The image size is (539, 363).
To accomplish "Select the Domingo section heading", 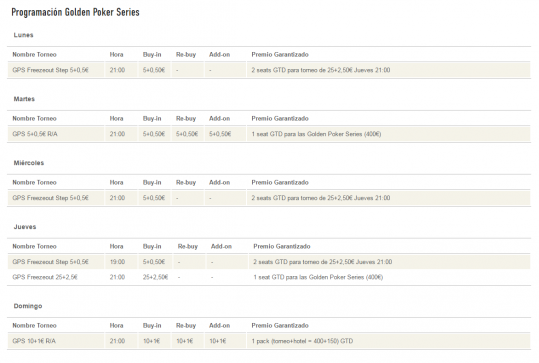I will [x=28, y=306].
